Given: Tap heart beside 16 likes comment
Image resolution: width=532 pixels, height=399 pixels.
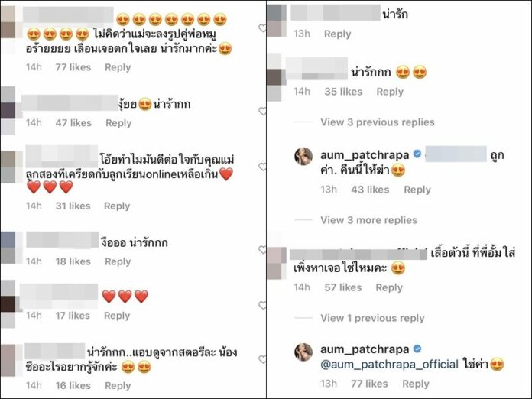Looking at the screenshot, I should tap(262, 359).
